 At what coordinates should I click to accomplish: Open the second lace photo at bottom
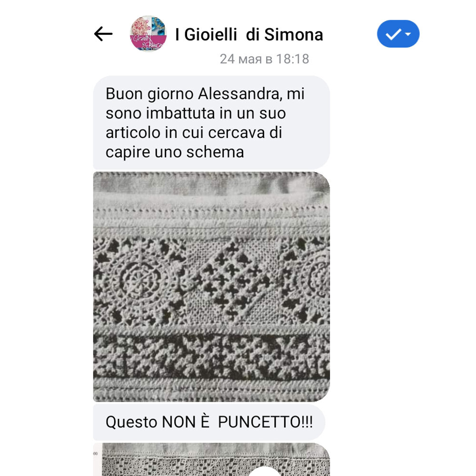(211, 459)
